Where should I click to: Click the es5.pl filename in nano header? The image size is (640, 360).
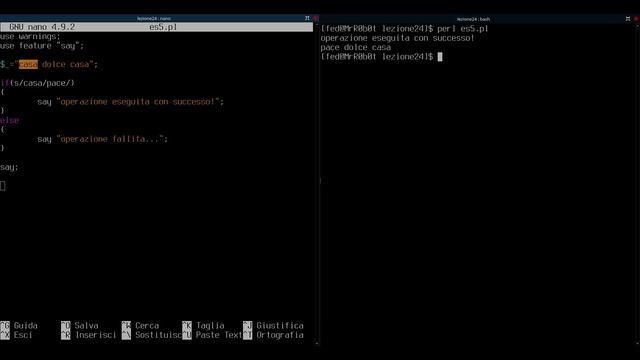163,27
